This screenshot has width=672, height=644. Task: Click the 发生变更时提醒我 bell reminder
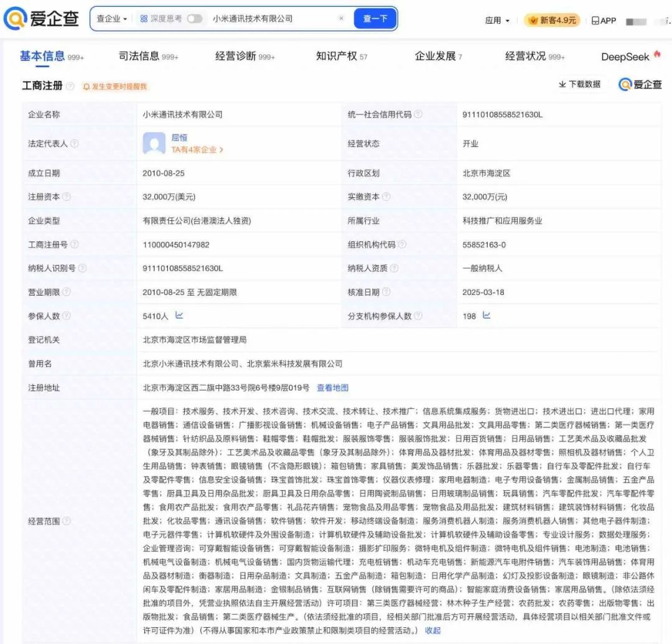115,86
